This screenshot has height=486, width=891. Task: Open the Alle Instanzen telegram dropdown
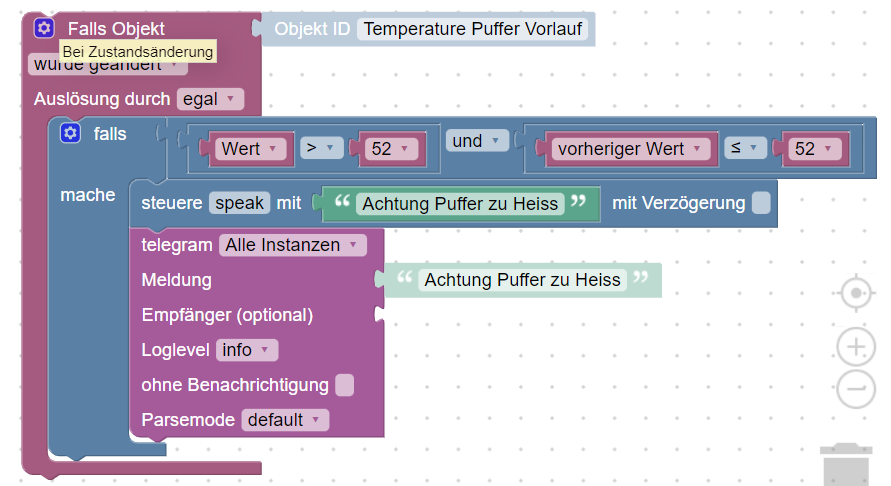tap(293, 245)
